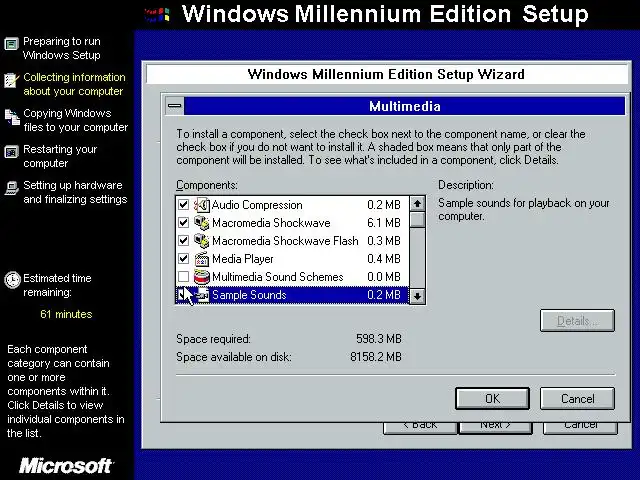The image size is (640, 480).
Task: Click Cancel in the Setup Wizard window
Action: click(580, 427)
